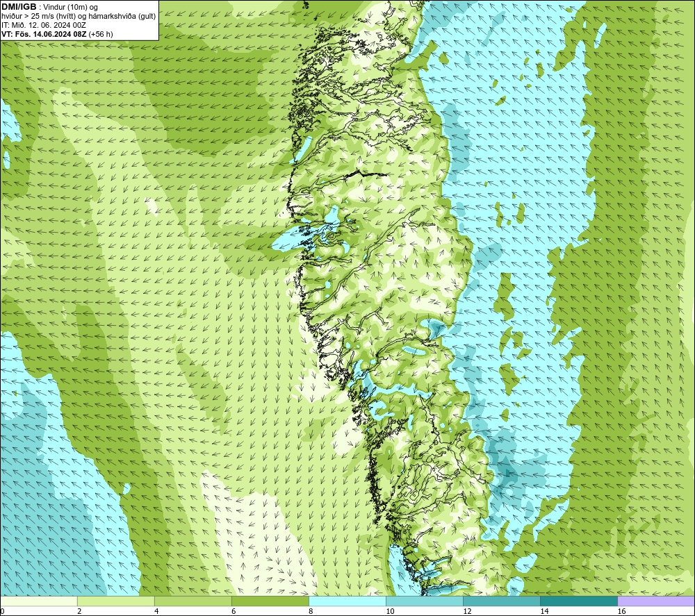Click the scale label "2"

click(x=79, y=612)
